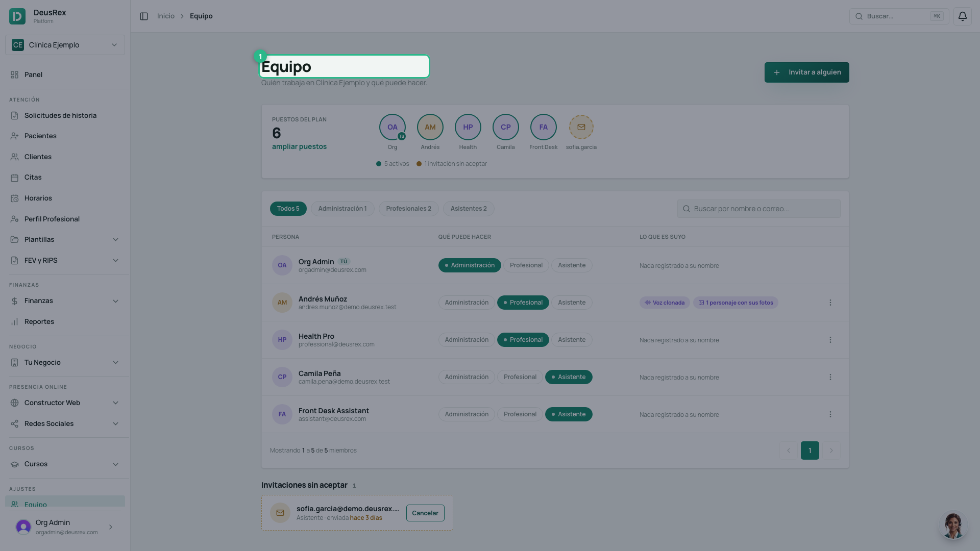Open the Clínica Ejemplo organization dropdown
The height and width of the screenshot is (551, 980).
tap(65, 45)
